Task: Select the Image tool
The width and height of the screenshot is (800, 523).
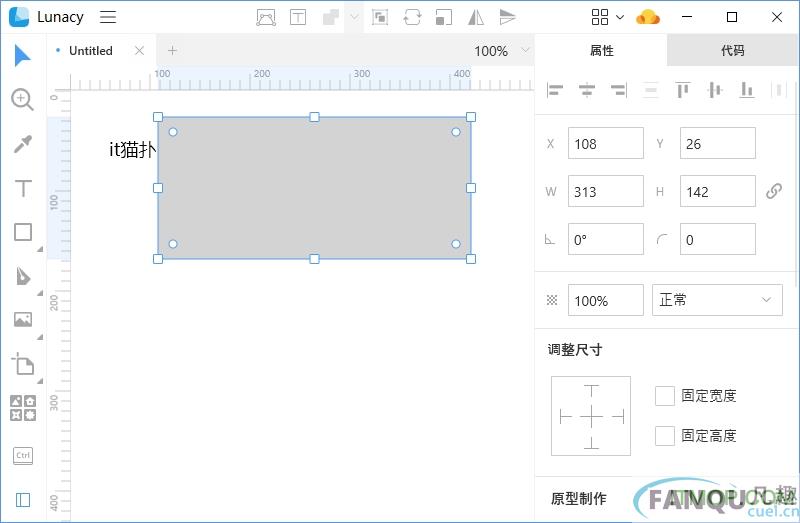Action: coord(23,320)
